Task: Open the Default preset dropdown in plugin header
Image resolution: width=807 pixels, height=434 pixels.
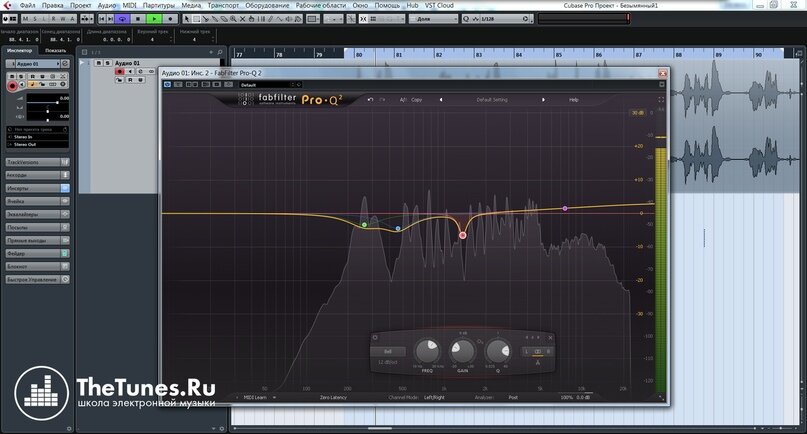Action: 268,85
